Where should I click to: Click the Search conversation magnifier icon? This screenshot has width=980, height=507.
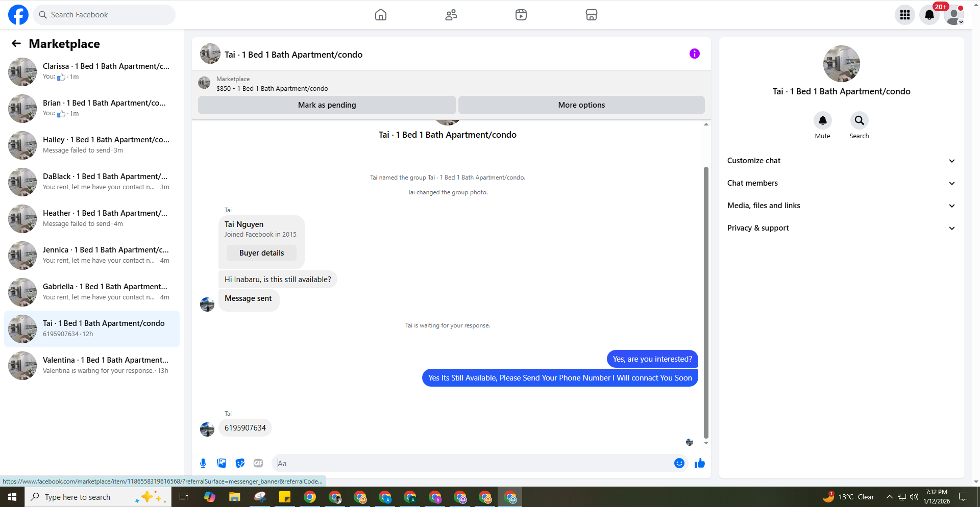(x=860, y=120)
